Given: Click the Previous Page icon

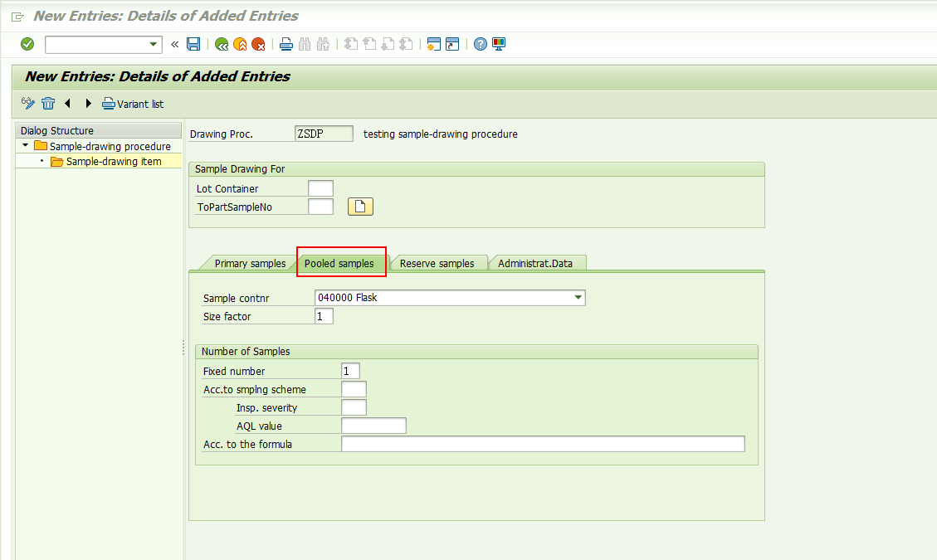Looking at the screenshot, I should 370,44.
